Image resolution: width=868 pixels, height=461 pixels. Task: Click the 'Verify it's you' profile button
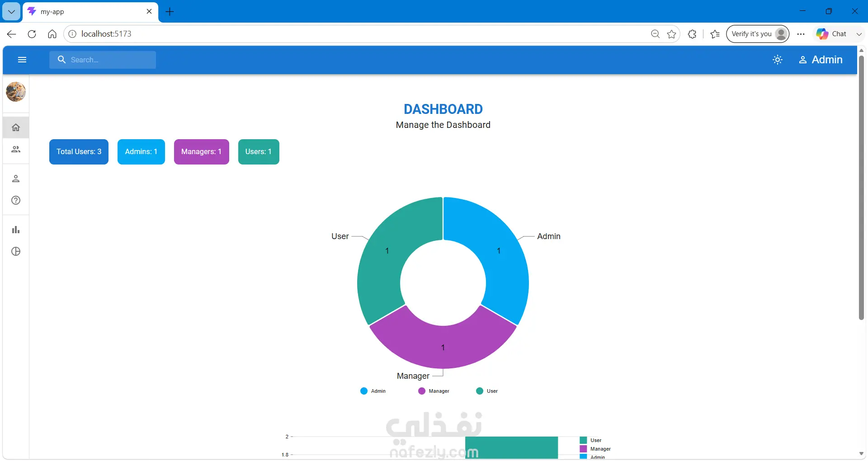tap(758, 34)
